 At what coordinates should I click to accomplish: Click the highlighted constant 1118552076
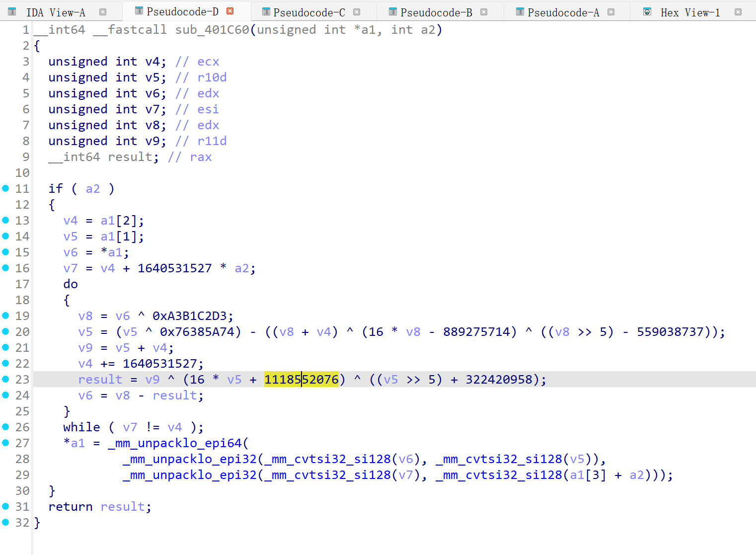pos(301,380)
